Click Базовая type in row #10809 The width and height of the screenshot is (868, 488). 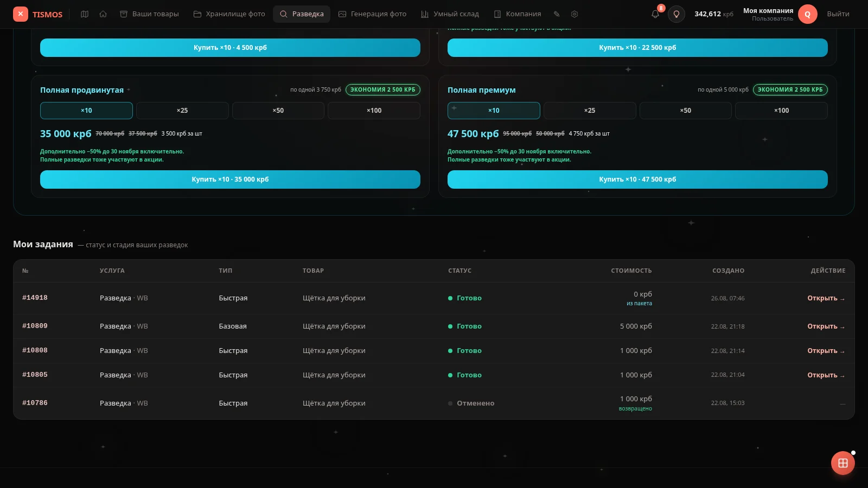pos(233,326)
